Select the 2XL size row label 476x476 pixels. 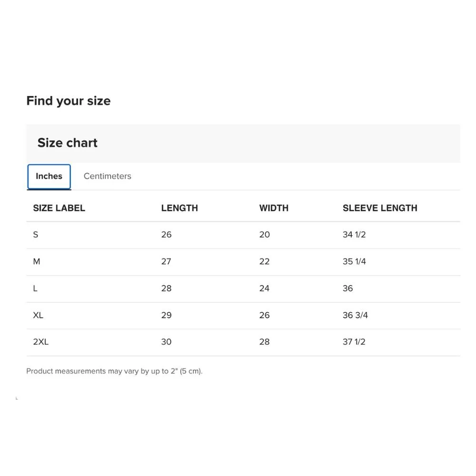pyautogui.click(x=40, y=342)
